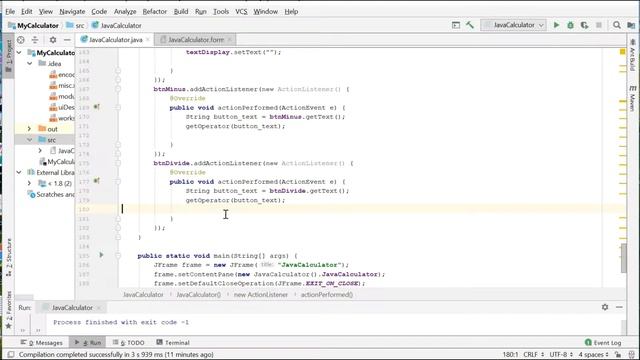Image resolution: width=640 pixels, height=360 pixels.
Task: Click new ActionListener in the editor breadcrumb
Action: coord(260,294)
